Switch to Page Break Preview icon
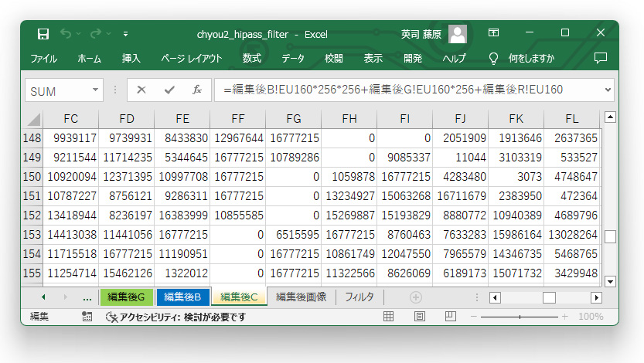This screenshot has width=644, height=363. [451, 316]
